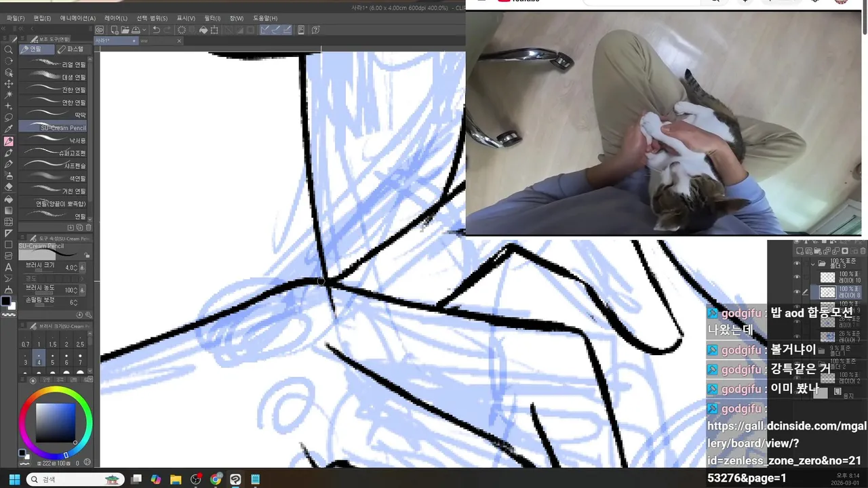Hide layer 레이어 8 with eye icon
The image size is (868, 488).
pyautogui.click(x=797, y=292)
